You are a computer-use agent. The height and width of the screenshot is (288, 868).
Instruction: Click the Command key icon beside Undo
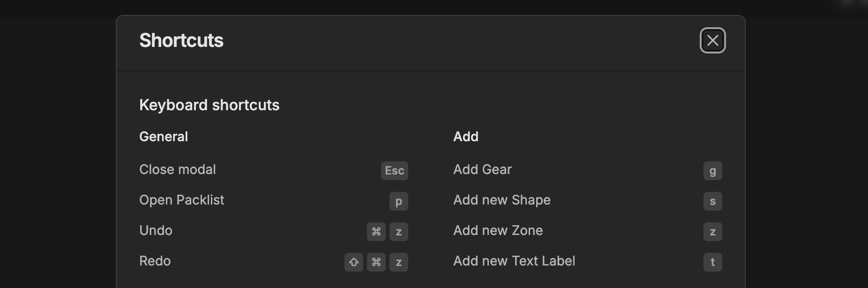tap(375, 231)
